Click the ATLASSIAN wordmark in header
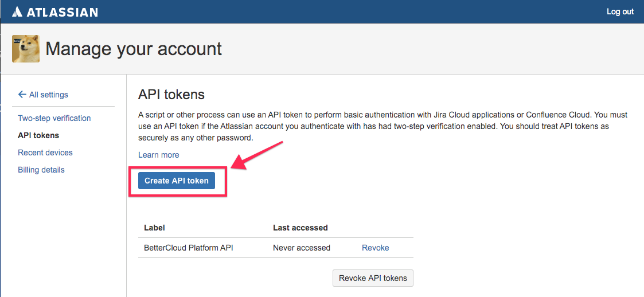Viewport: 644px width, 297px height. coord(62,12)
